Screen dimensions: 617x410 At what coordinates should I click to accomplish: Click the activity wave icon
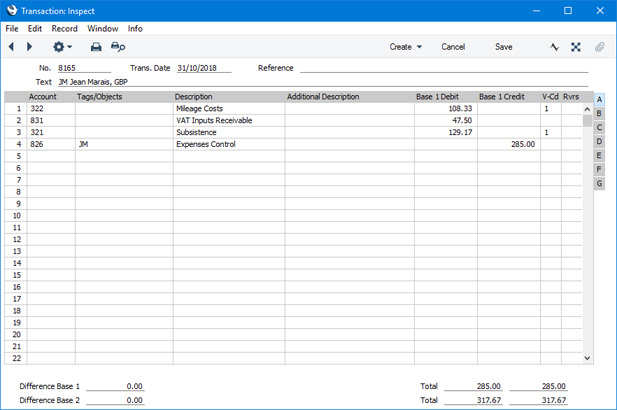(554, 47)
